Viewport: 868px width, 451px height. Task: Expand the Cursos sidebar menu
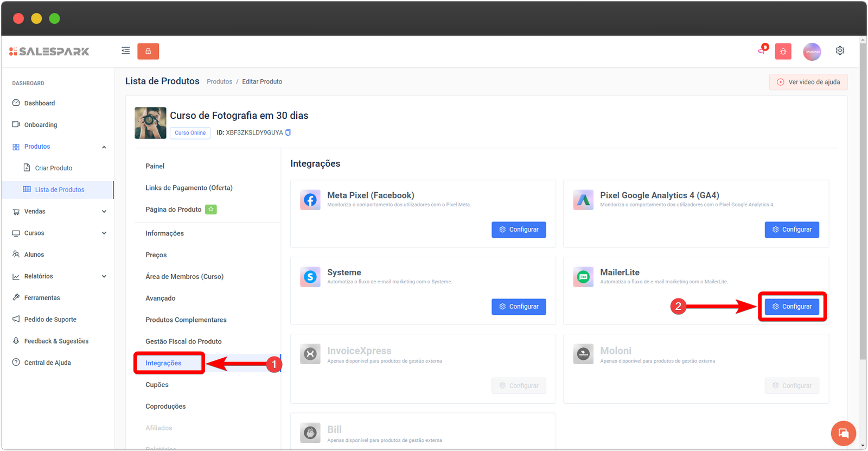click(x=104, y=233)
